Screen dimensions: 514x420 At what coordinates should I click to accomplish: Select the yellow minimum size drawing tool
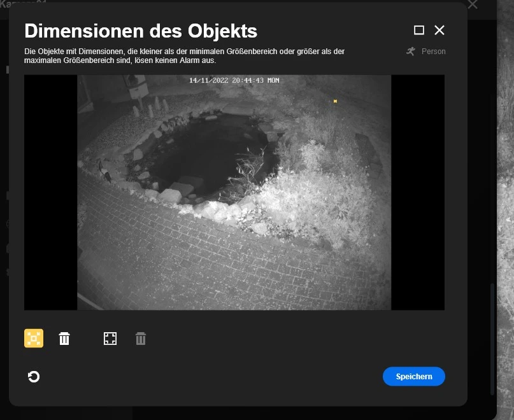coord(34,339)
